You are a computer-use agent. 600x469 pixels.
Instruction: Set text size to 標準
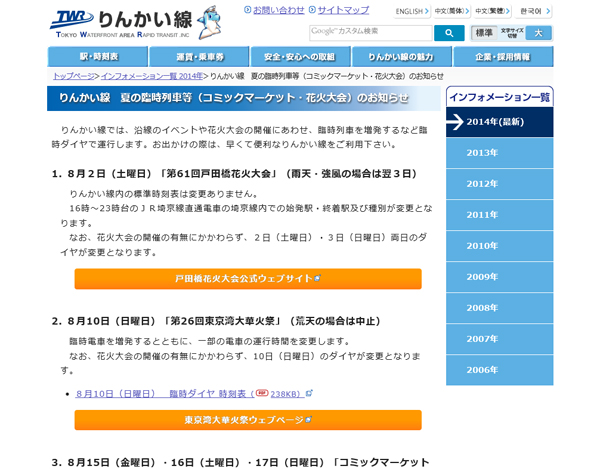pyautogui.click(x=484, y=33)
